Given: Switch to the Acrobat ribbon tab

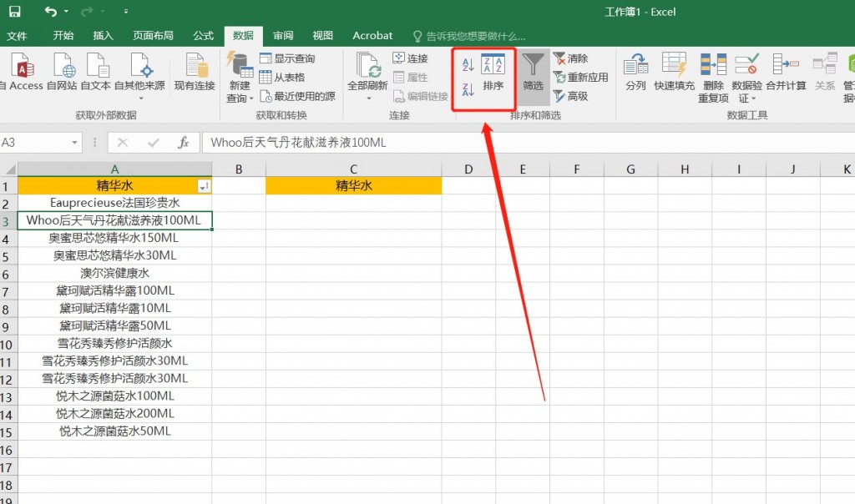Looking at the screenshot, I should coord(372,35).
